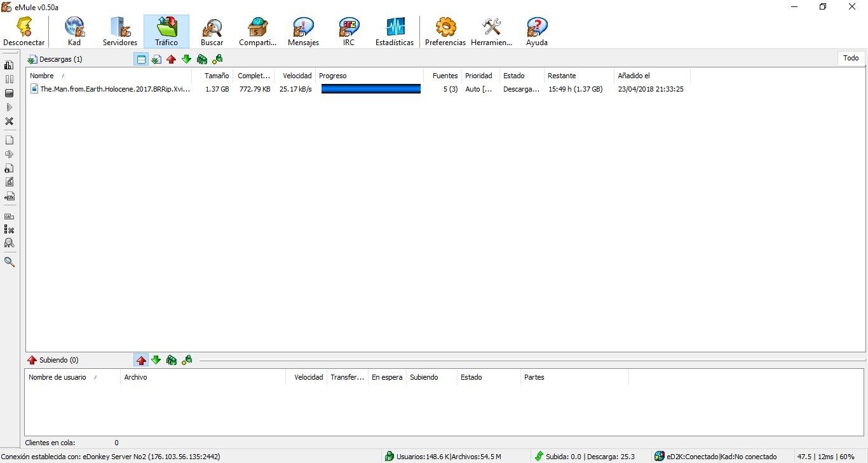Click Subida/Descarga speed status bar section
868x463 pixels.
pyautogui.click(x=585, y=457)
